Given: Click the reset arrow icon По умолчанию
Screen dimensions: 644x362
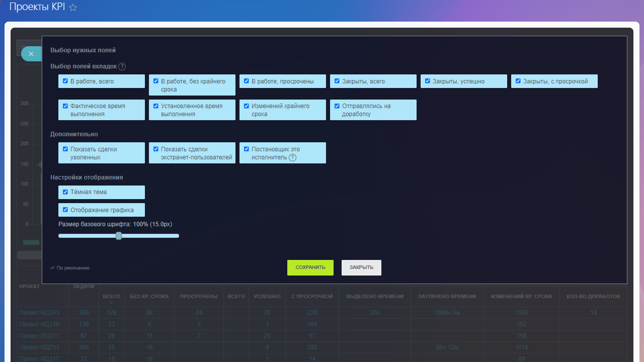Looking at the screenshot, I should point(52,268).
